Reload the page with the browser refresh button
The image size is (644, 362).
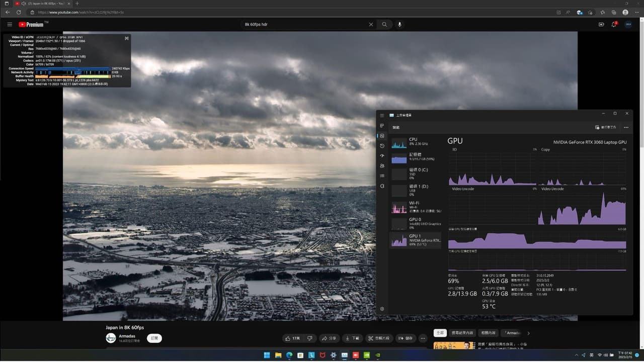[19, 12]
